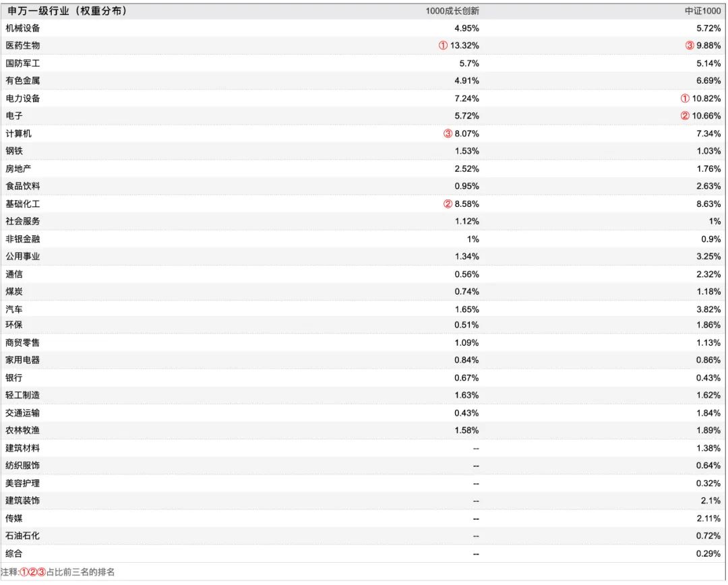The image size is (728, 585).
Task: Click the 申万一级行业（权重分布）header
Action: [x=68, y=11]
